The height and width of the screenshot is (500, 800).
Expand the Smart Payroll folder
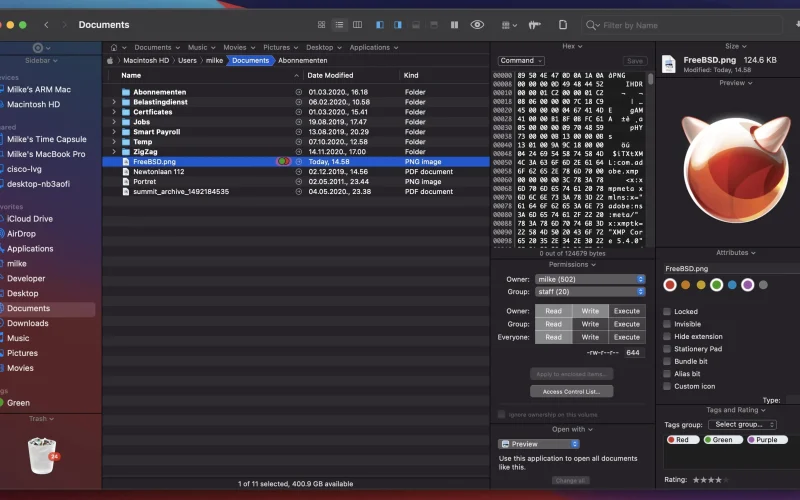(x=114, y=132)
